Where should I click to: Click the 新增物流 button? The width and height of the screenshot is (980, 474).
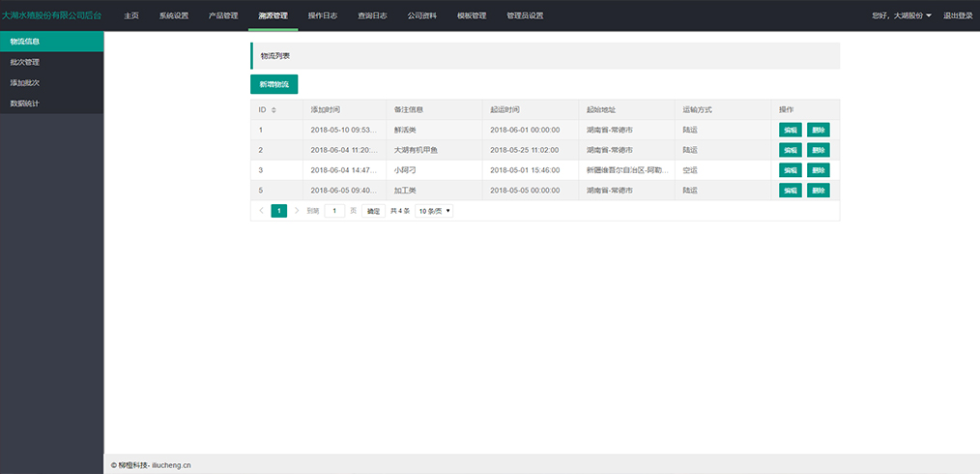coord(274,84)
